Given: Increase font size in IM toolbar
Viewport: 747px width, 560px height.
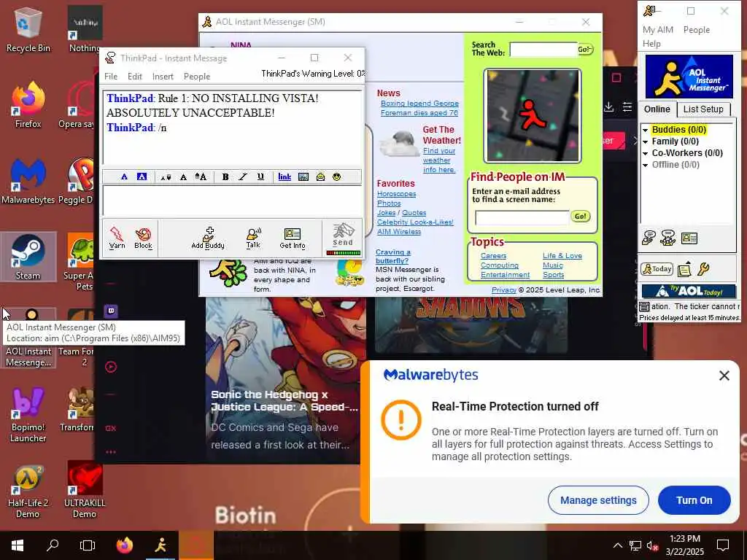Looking at the screenshot, I should click(x=201, y=176).
